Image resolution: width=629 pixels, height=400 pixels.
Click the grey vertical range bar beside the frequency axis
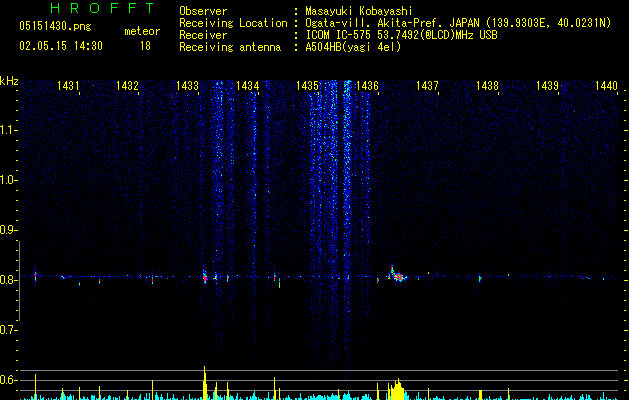click(19, 280)
